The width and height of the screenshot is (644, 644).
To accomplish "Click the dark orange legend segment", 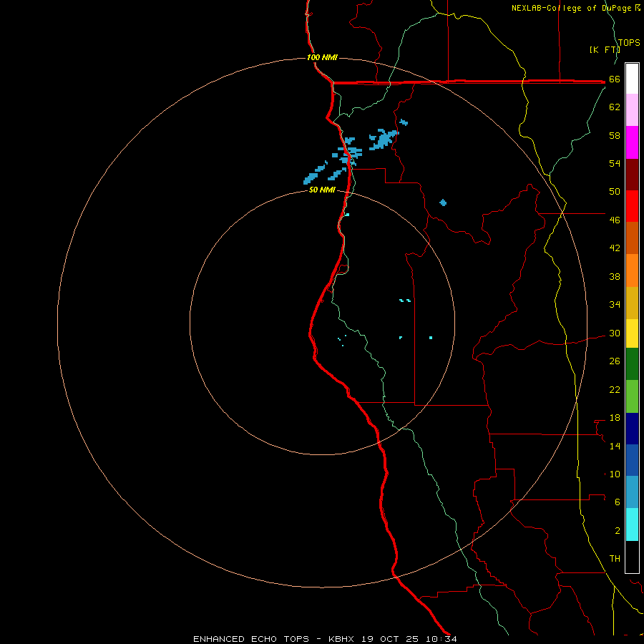I will [632, 238].
